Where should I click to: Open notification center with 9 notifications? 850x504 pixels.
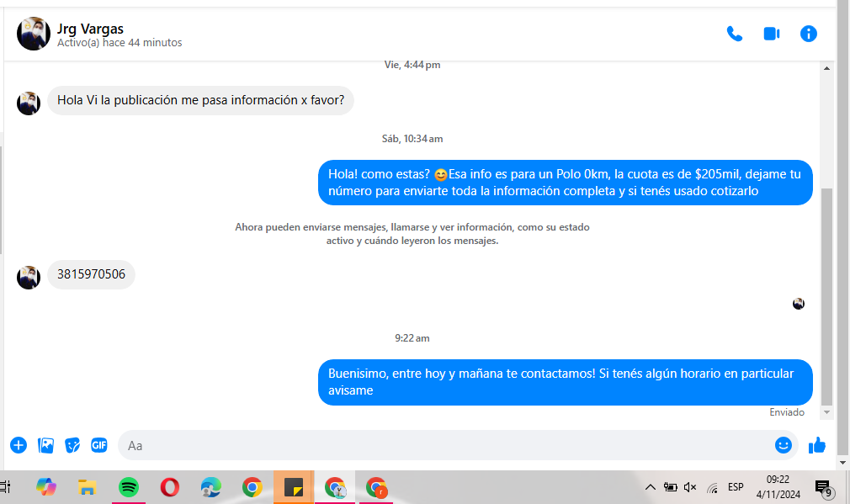pos(824,488)
